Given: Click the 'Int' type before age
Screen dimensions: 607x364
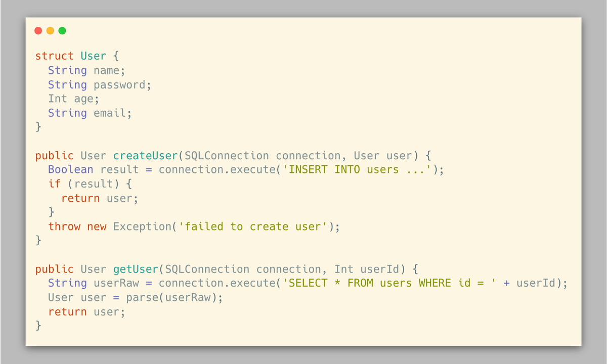Looking at the screenshot, I should coord(58,99).
